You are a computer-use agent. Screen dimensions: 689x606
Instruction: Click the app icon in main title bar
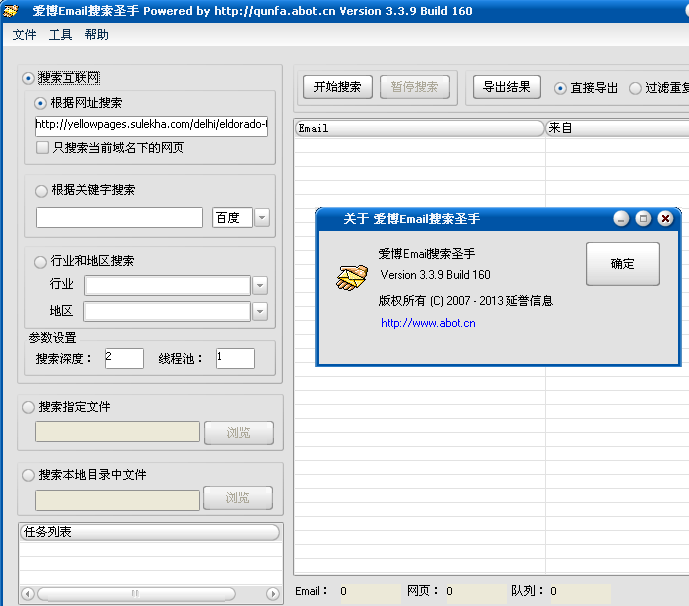click(12, 11)
